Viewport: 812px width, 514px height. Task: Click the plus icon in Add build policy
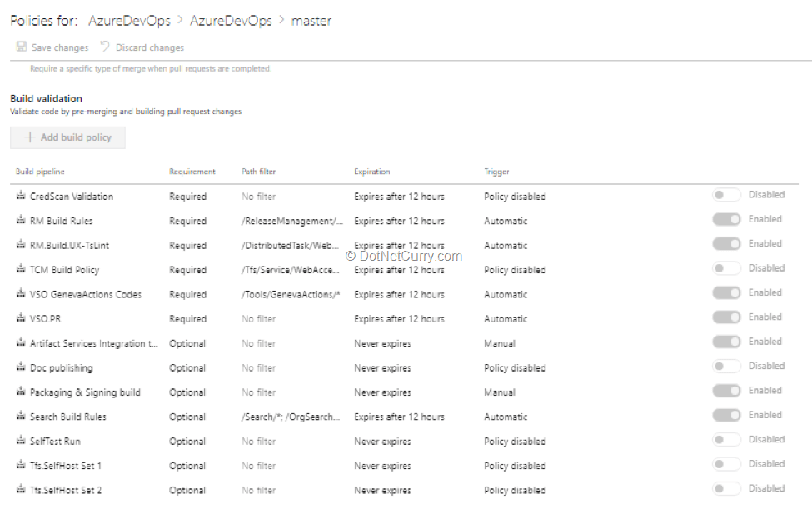click(29, 137)
